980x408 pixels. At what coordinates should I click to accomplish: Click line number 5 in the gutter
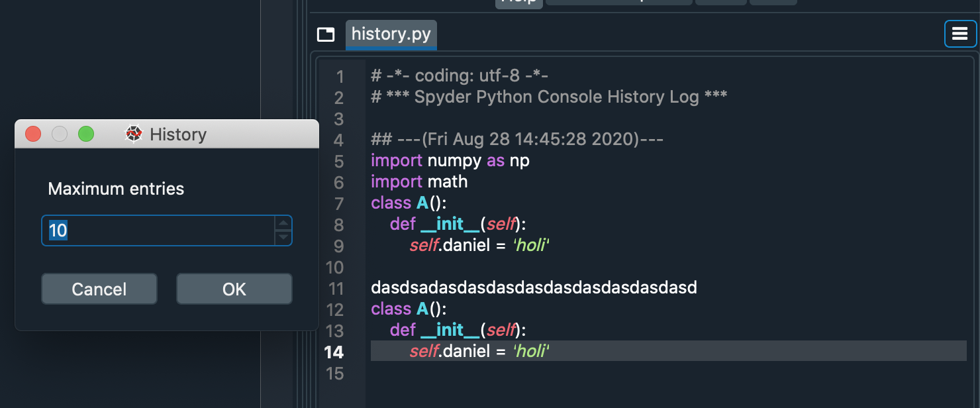338,160
